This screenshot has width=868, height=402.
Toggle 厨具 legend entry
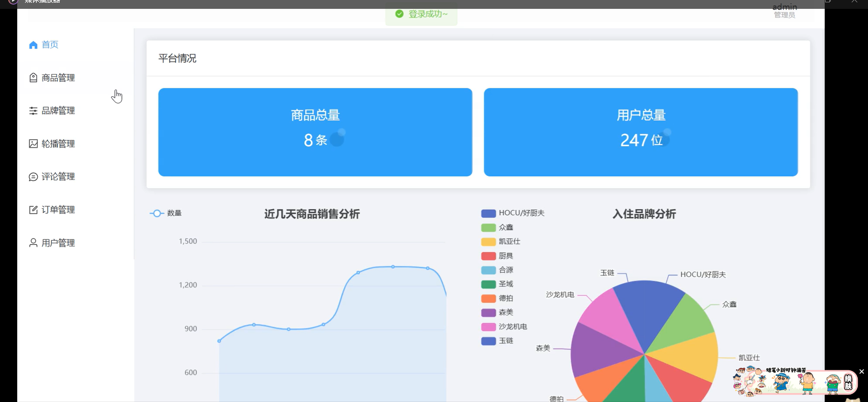(x=497, y=256)
